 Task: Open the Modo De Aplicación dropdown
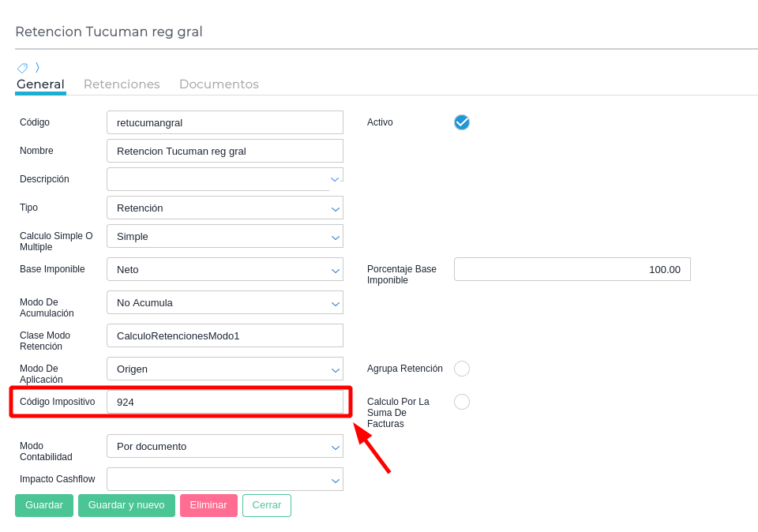pos(225,369)
